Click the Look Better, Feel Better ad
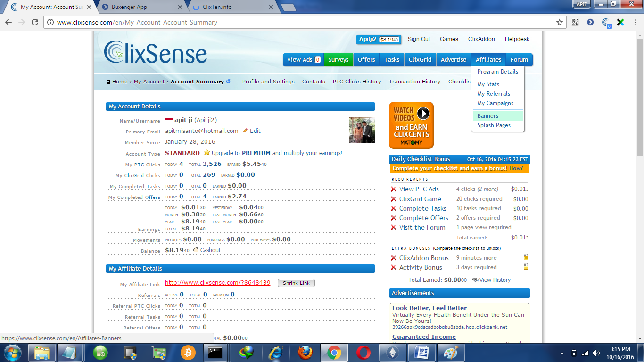The width and height of the screenshot is (644, 362). pos(429,308)
